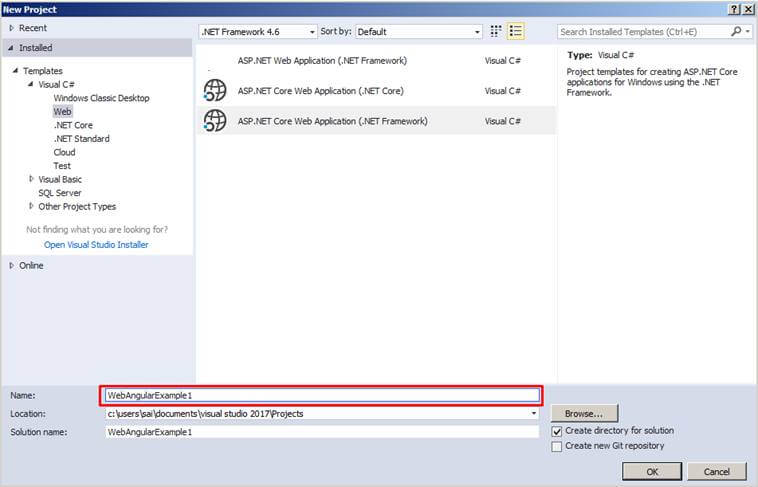Click the OK button

652,472
